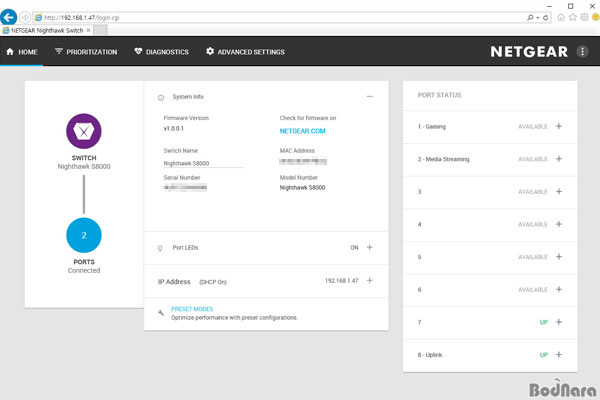This screenshot has height=400, width=600.
Task: Expand the Port LEDs section
Action: (x=369, y=247)
